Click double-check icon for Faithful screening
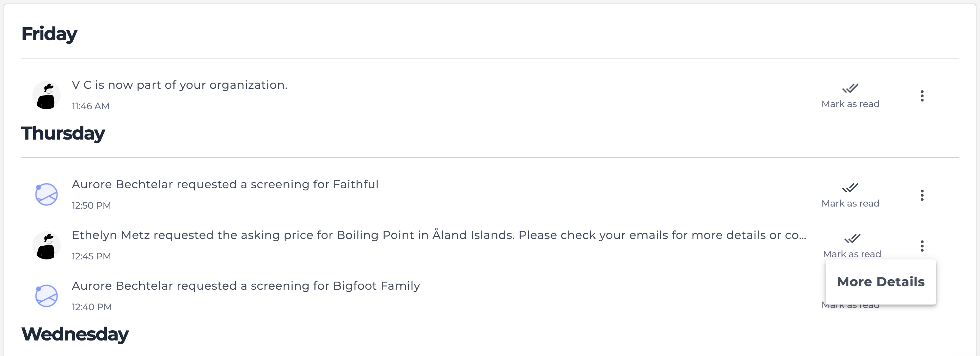This screenshot has height=356, width=980. 850,188
